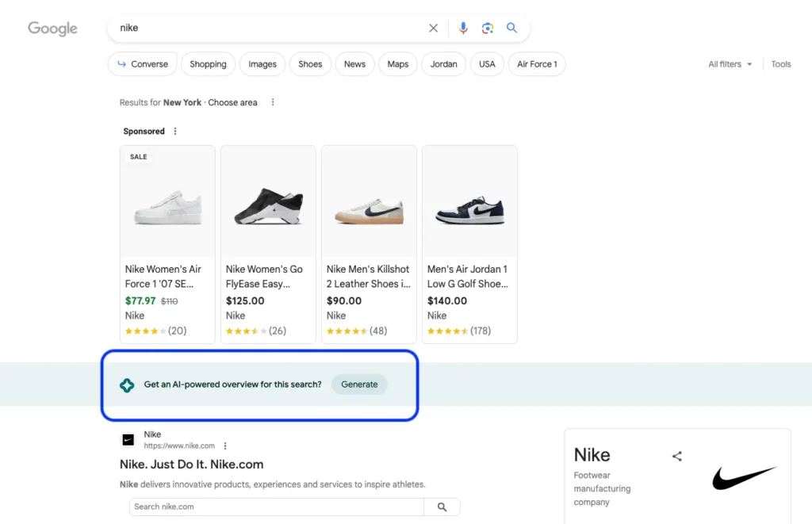
Task: Clear the search box with X icon
Action: (433, 29)
